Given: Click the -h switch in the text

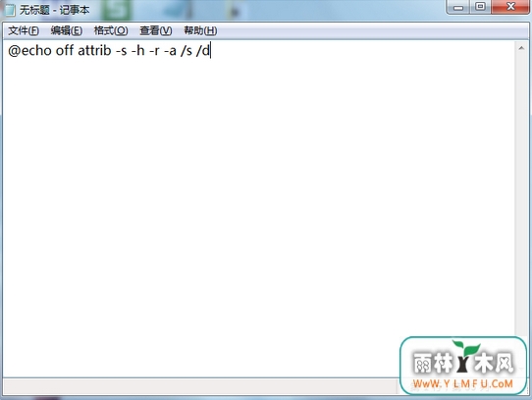Looking at the screenshot, I should click(x=138, y=51).
